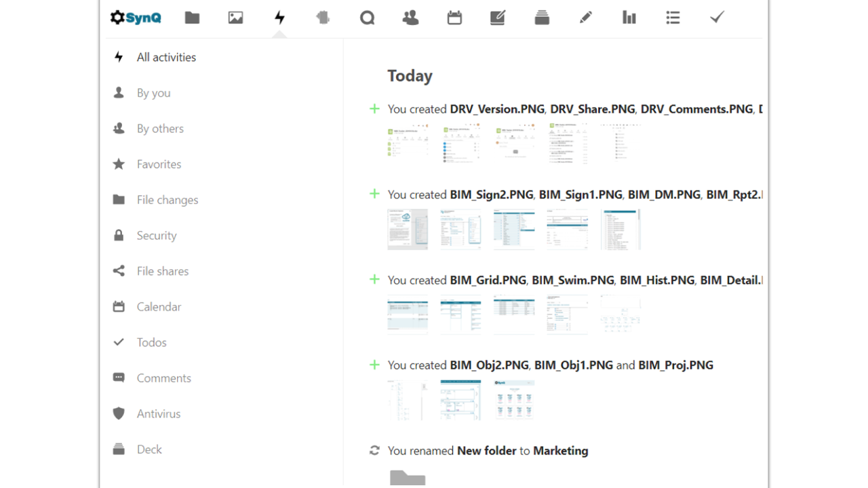
Task: Open the Files app folder icon
Action: [x=192, y=18]
